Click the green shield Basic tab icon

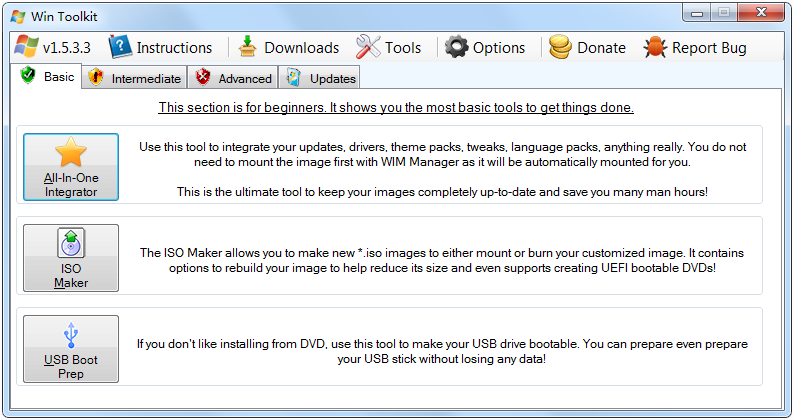click(x=28, y=75)
